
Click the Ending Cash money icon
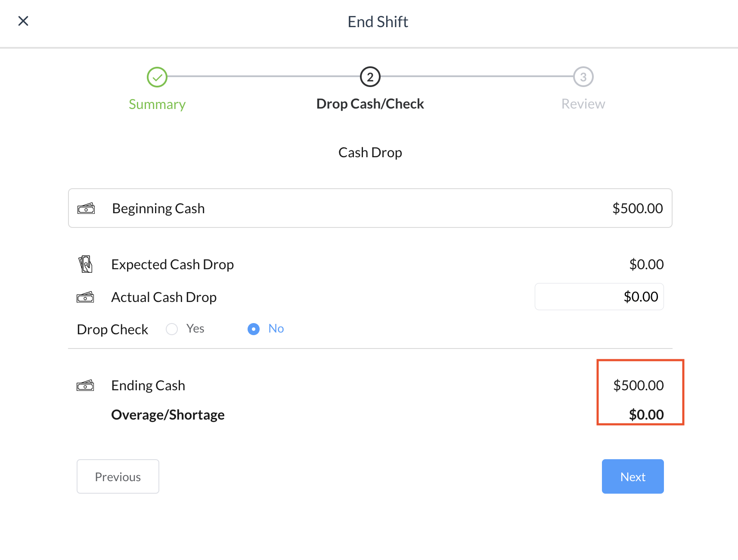point(85,386)
